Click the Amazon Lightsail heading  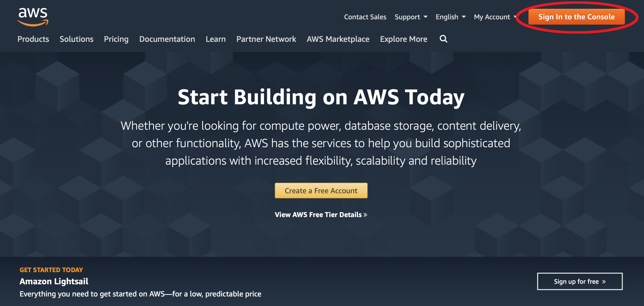[x=54, y=281]
